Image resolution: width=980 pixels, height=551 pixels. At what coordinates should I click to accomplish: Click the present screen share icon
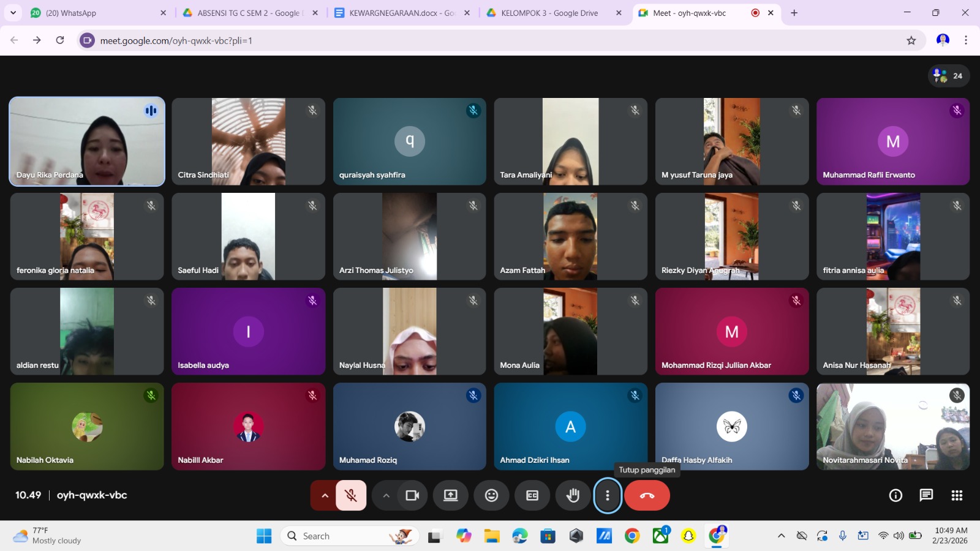[451, 495]
